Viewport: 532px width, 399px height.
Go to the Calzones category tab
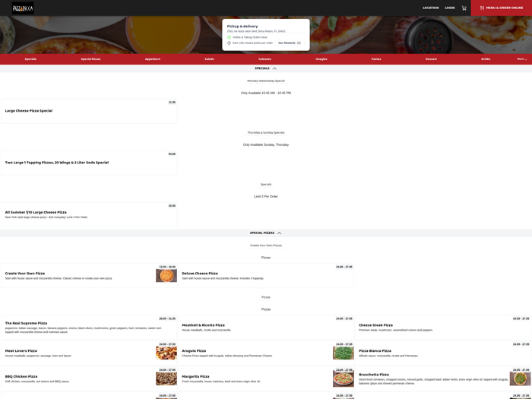(x=264, y=59)
